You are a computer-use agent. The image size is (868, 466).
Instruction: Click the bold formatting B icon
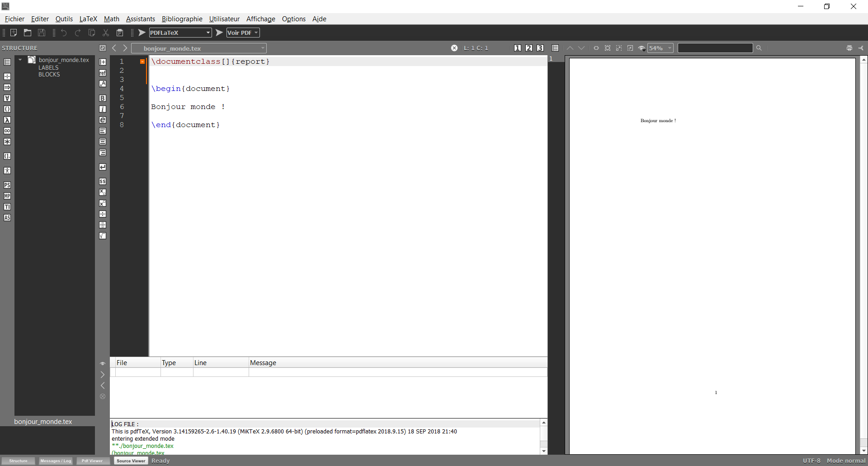point(103,98)
